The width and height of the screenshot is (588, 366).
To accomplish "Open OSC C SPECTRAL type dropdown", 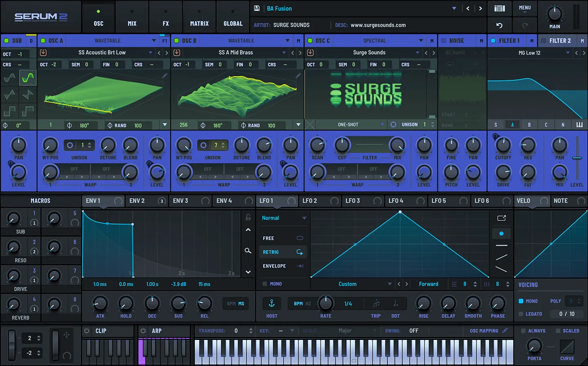I will point(421,40).
